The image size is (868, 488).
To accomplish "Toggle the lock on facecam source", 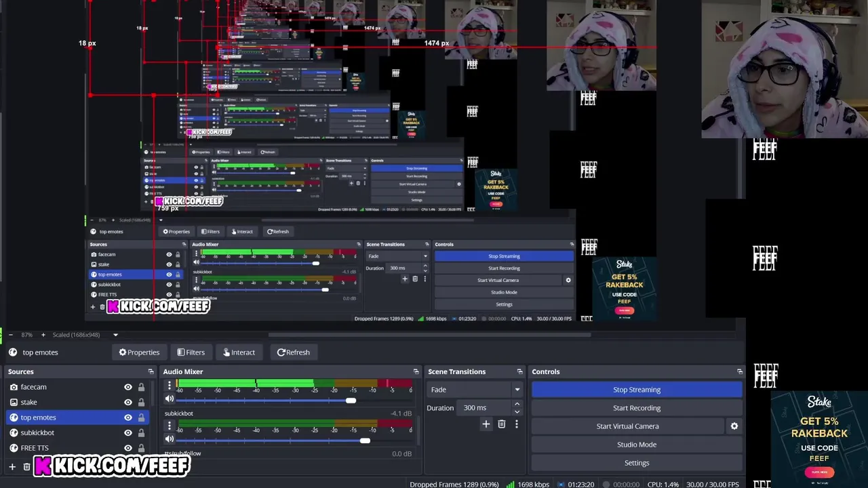I will [141, 387].
